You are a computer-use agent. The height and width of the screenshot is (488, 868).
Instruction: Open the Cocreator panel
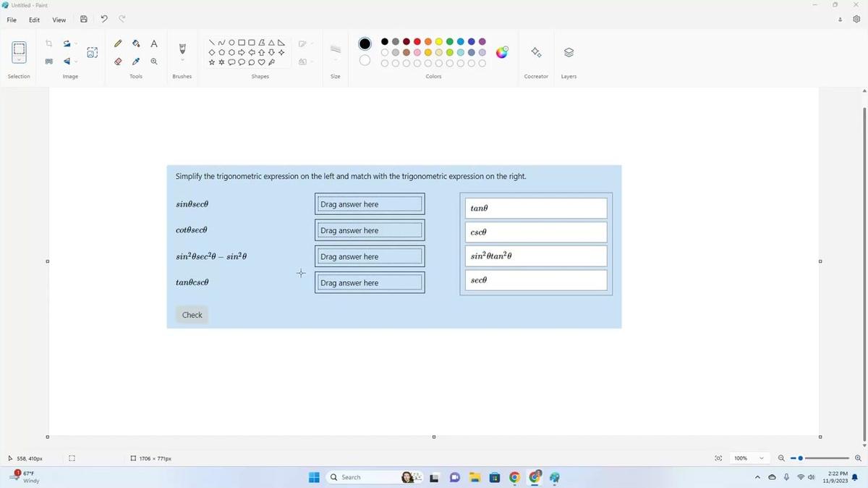pos(536,53)
